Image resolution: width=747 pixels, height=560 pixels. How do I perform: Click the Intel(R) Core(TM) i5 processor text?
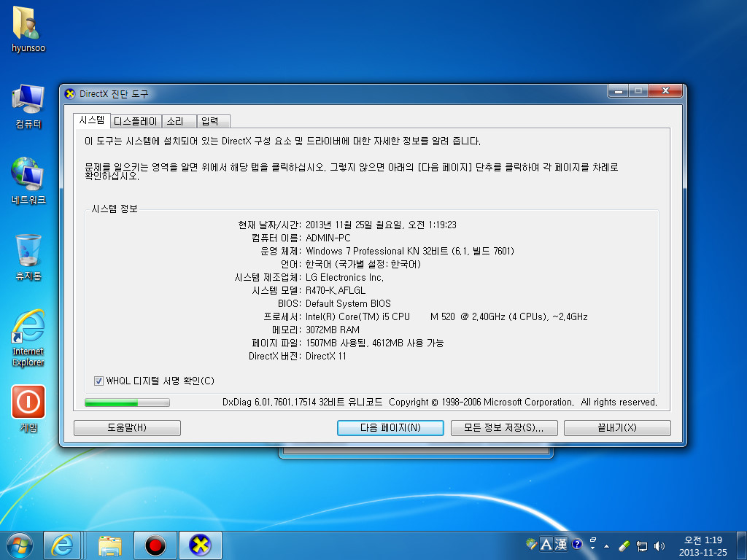coord(446,316)
